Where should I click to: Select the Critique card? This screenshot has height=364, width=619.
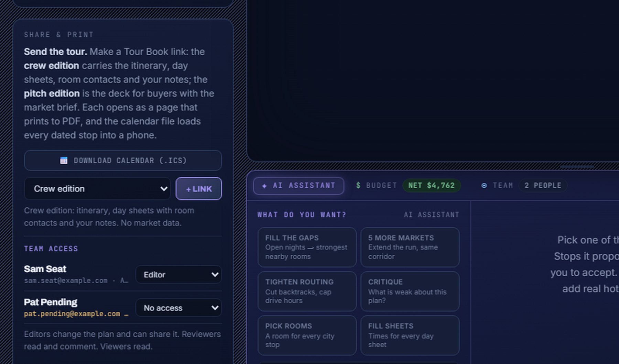click(410, 291)
